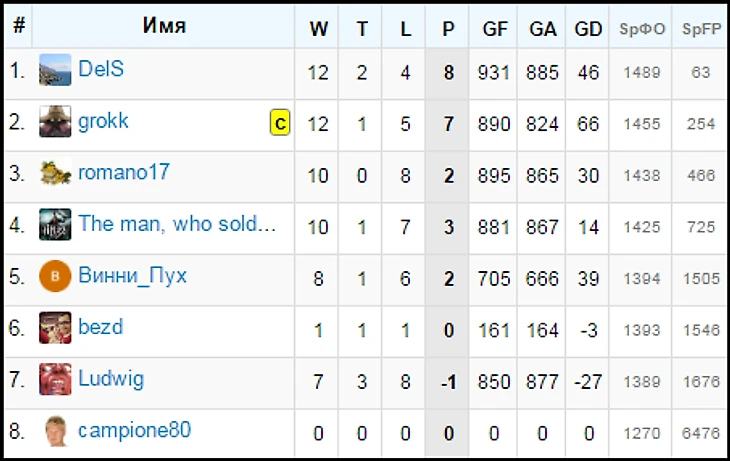This screenshot has width=730, height=461.
Task: Open The man, who sold... profile
Action: tap(176, 225)
